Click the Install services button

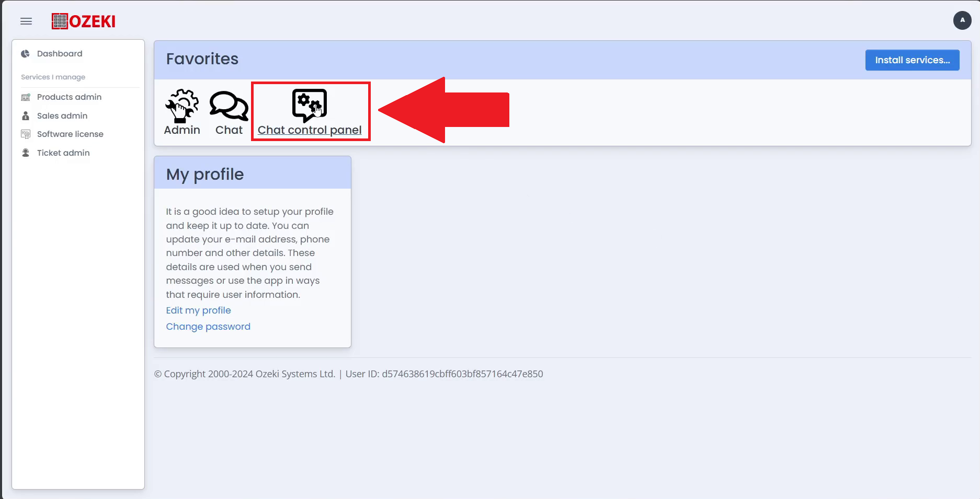pyautogui.click(x=912, y=60)
